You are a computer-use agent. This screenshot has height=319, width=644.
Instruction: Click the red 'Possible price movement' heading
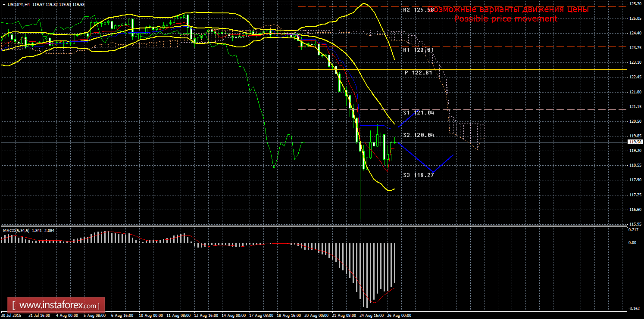pyautogui.click(x=505, y=19)
